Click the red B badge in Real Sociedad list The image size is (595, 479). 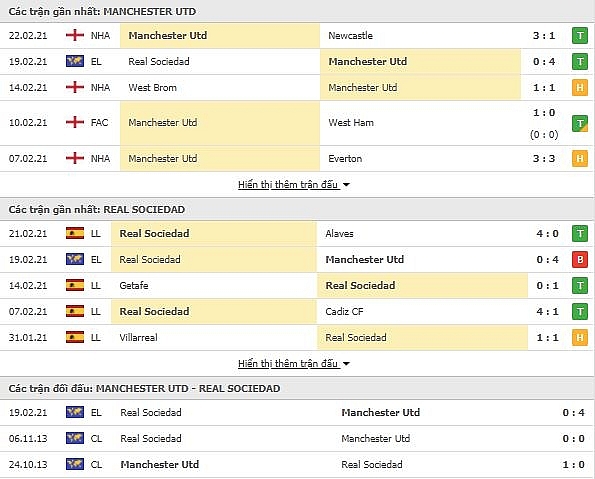coord(579,260)
